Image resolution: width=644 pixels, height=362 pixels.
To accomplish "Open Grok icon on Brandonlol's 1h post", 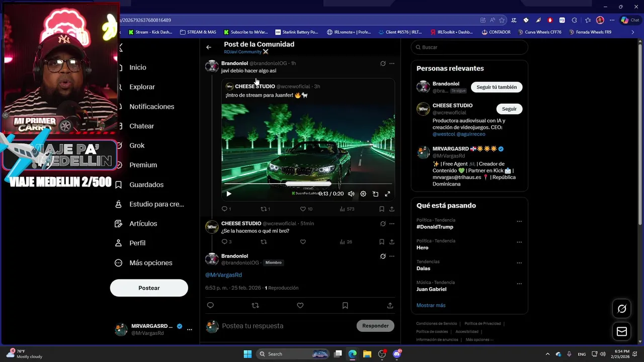I will click(x=383, y=63).
